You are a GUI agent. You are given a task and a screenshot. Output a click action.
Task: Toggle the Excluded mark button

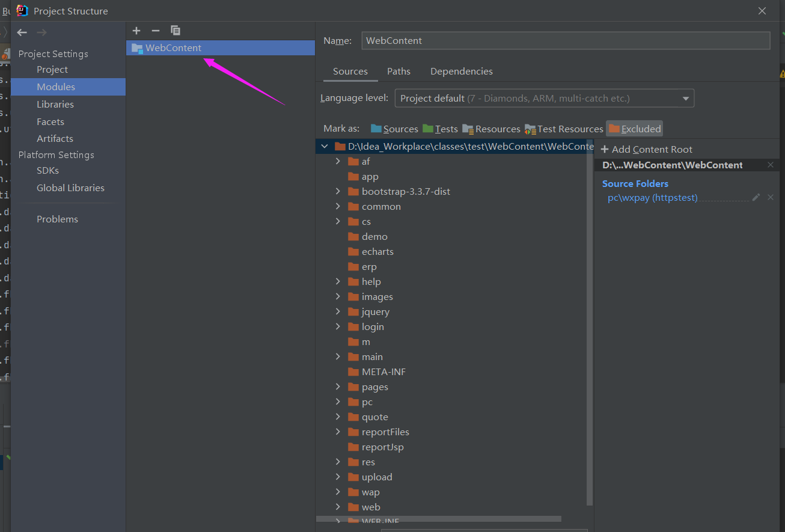(635, 129)
